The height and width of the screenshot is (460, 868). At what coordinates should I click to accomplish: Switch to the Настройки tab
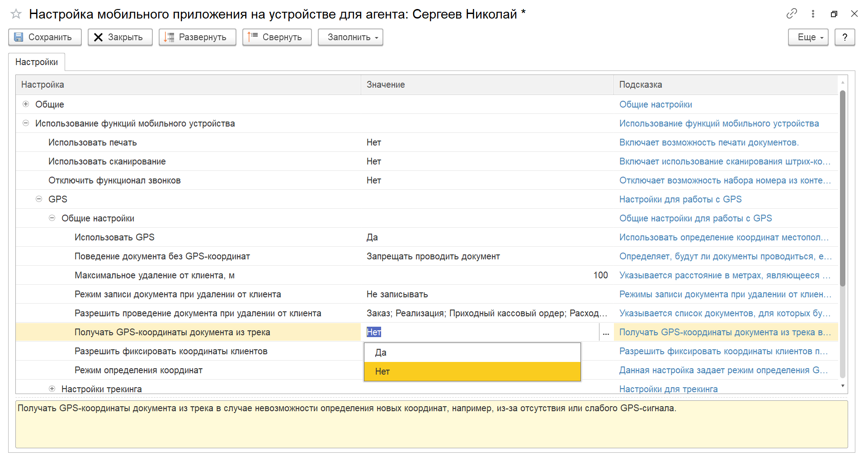37,62
